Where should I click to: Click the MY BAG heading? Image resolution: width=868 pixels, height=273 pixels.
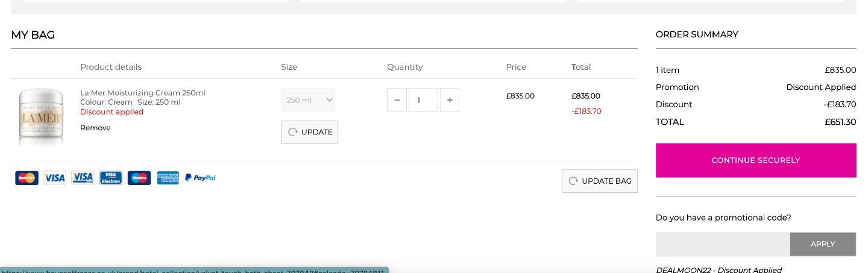[33, 35]
